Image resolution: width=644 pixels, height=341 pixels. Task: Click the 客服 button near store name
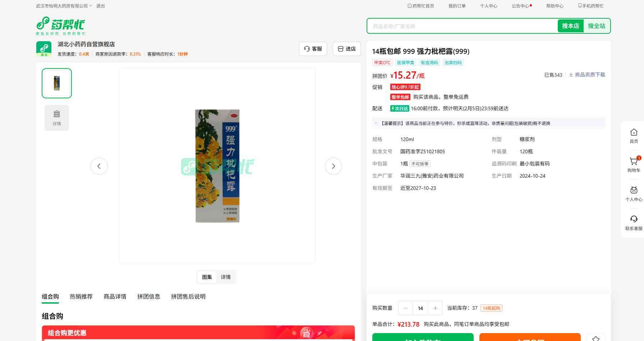point(313,49)
